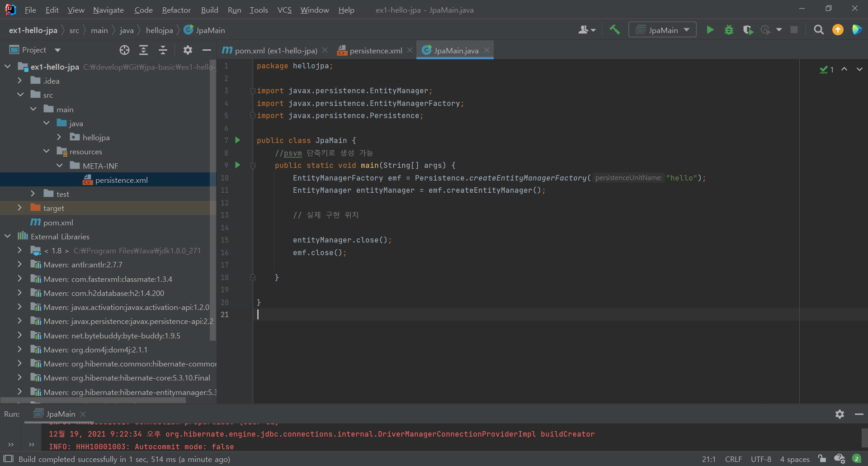Image resolution: width=868 pixels, height=466 pixels.
Task: Click the Build project hammer icon
Action: click(x=614, y=30)
